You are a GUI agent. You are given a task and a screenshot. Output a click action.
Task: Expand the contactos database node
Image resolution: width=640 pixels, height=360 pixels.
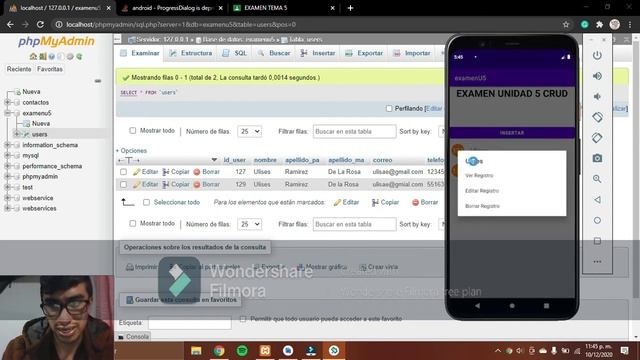(x=7, y=102)
